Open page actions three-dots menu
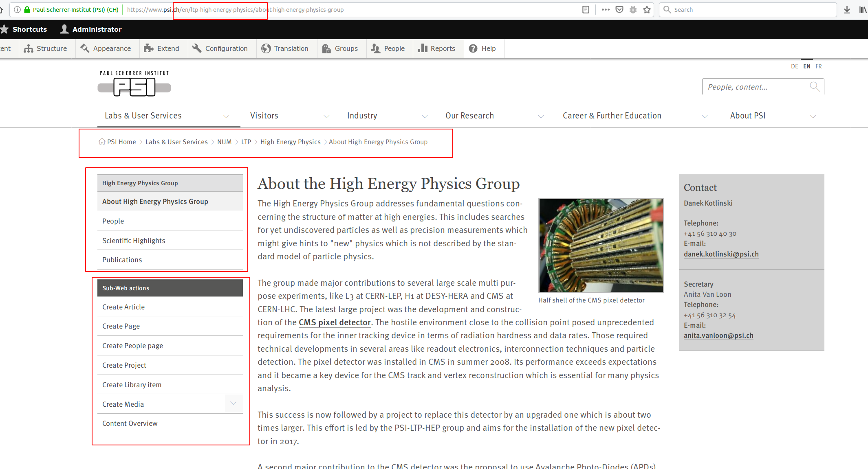This screenshot has height=469, width=868. point(606,10)
